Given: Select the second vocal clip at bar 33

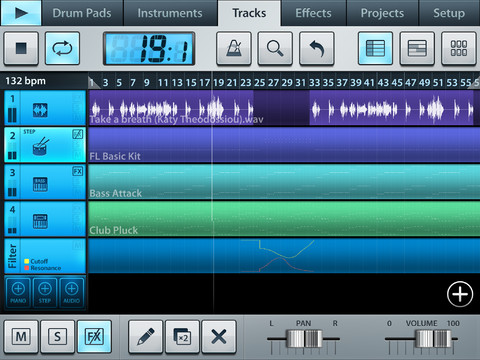Looking at the screenshot, I should (392, 109).
